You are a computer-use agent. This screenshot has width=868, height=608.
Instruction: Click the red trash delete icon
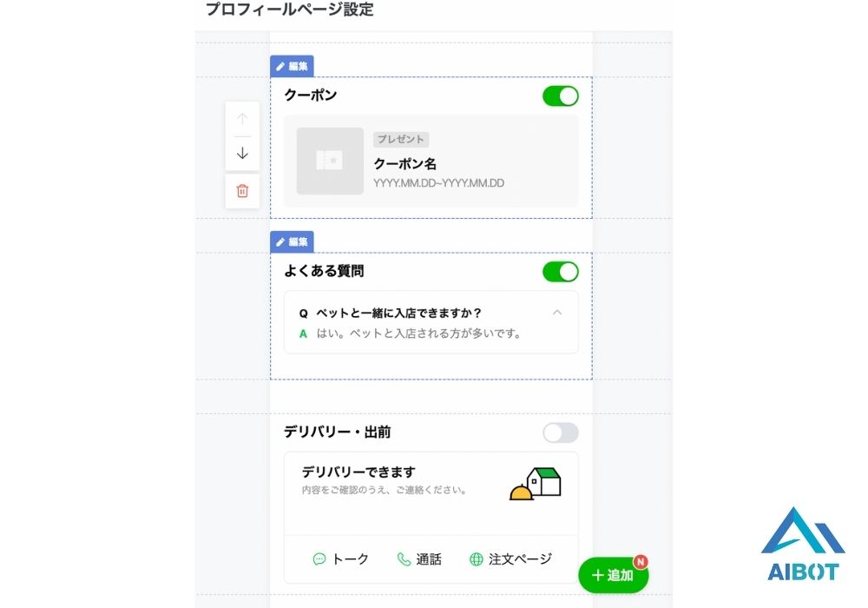(x=242, y=191)
